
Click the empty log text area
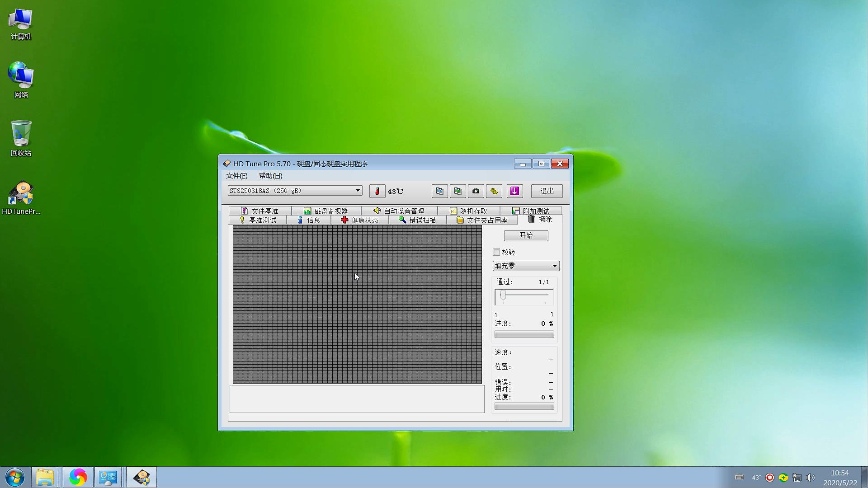357,399
